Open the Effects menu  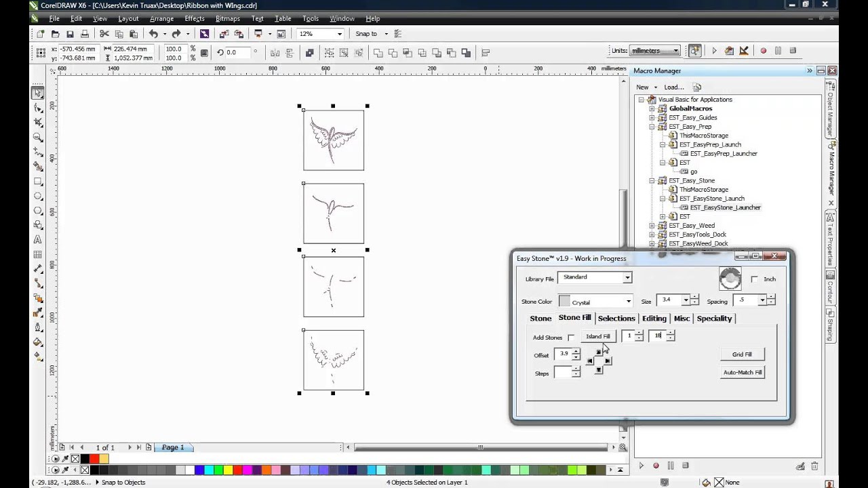(195, 18)
